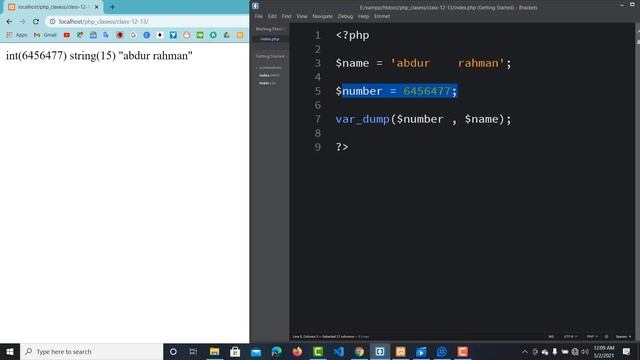640x360 pixels.
Task: Switch to Brackets from taskbar
Action: (380, 352)
